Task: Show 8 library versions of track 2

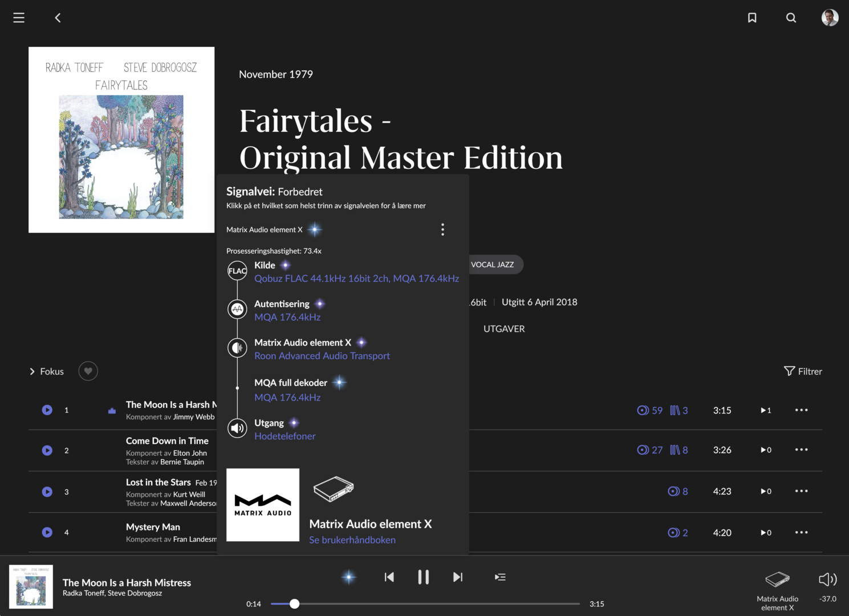Action: [679, 450]
